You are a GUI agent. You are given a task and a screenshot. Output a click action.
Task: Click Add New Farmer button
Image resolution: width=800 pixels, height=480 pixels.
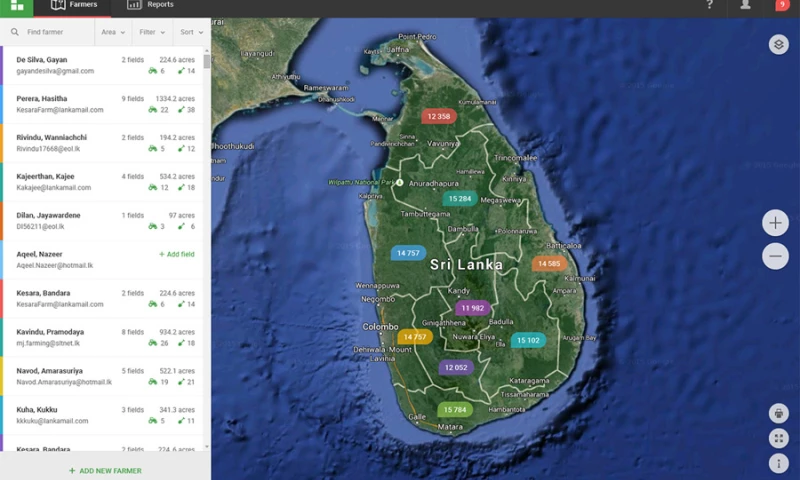pyautogui.click(x=105, y=470)
